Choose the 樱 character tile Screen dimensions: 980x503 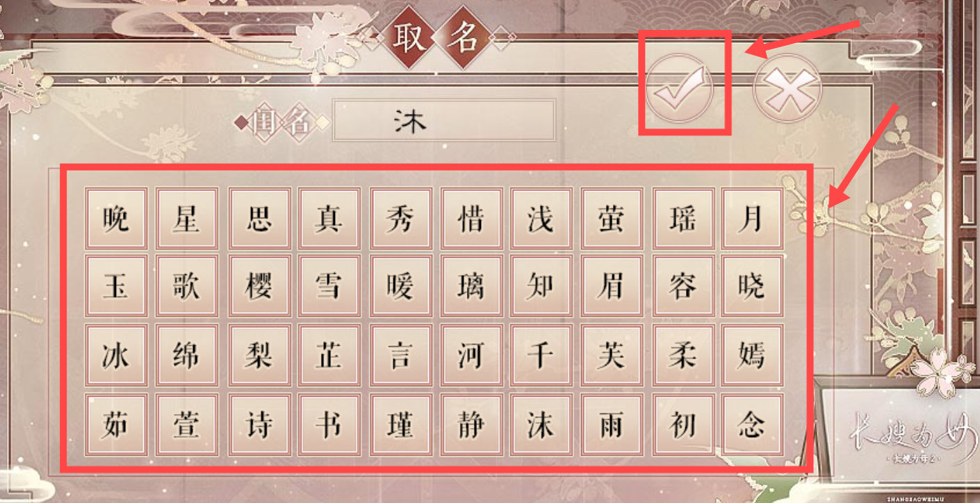coord(259,286)
